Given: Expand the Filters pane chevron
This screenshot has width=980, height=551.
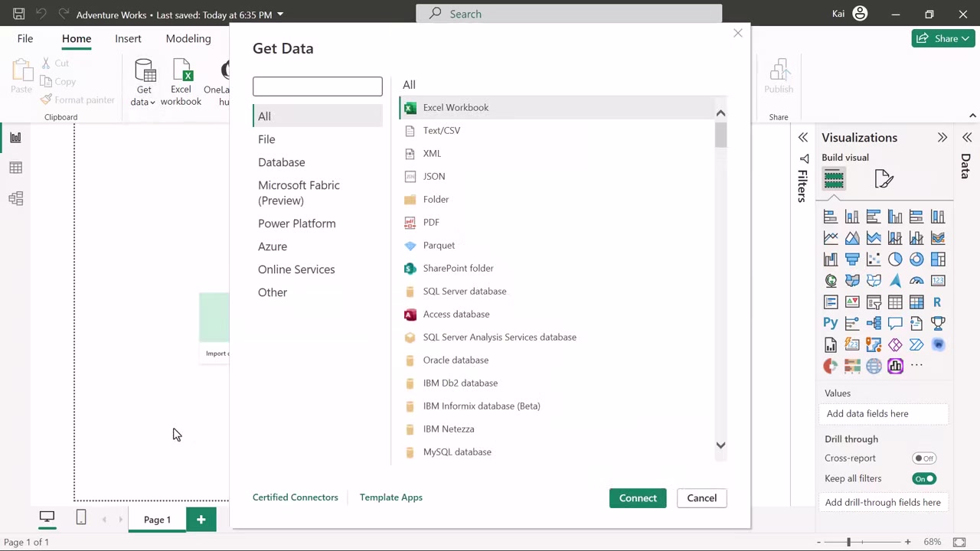Looking at the screenshot, I should point(803,138).
